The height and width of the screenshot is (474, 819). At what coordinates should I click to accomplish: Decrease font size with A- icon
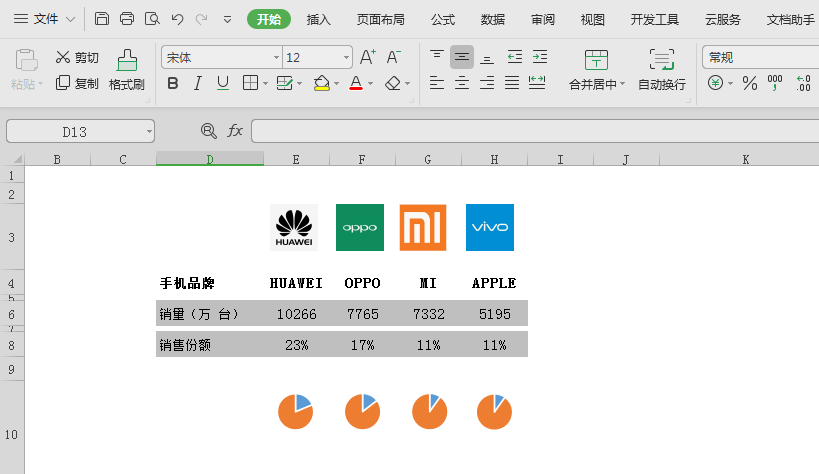(x=394, y=57)
